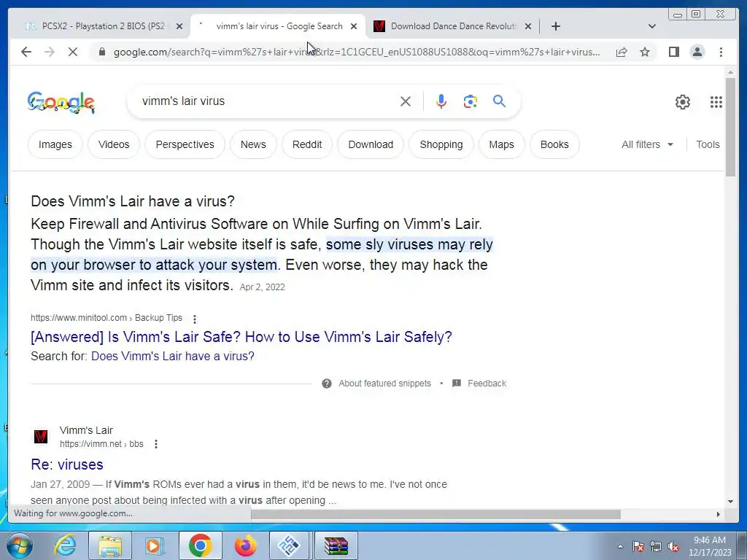Filter results by Books
The width and height of the screenshot is (747, 560).
point(554,144)
